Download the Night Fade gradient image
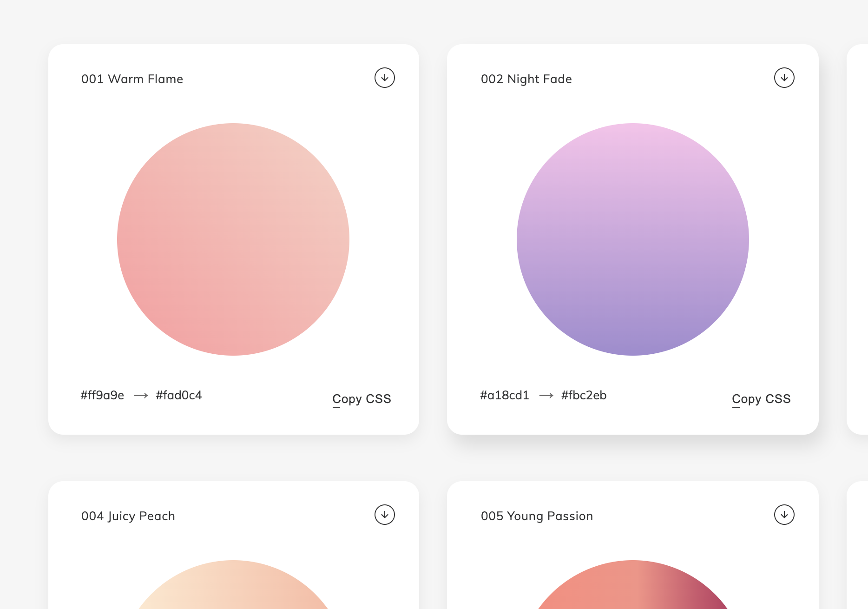 [x=784, y=78]
